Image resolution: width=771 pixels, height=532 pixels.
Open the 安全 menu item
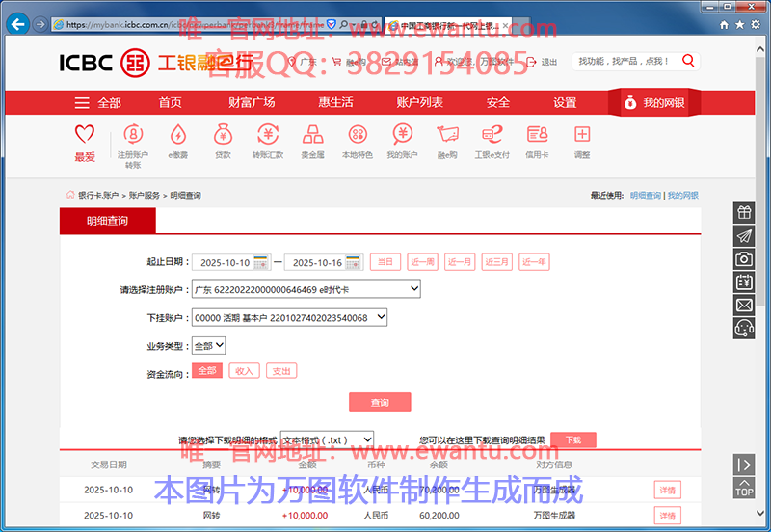pyautogui.click(x=498, y=102)
